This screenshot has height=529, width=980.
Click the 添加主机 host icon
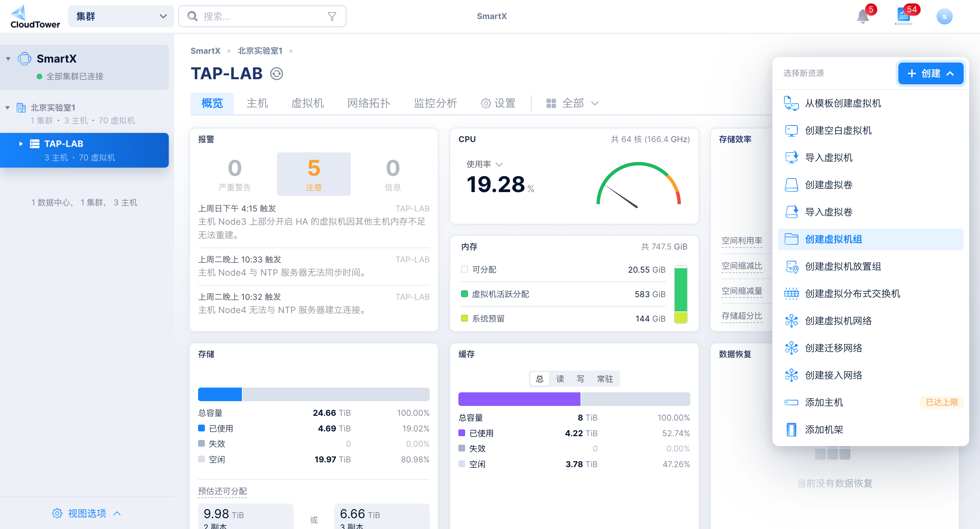pyautogui.click(x=791, y=402)
